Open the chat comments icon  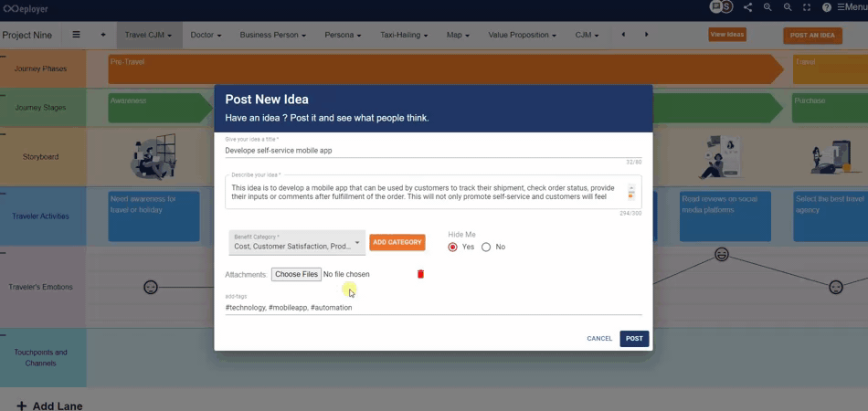tap(716, 7)
